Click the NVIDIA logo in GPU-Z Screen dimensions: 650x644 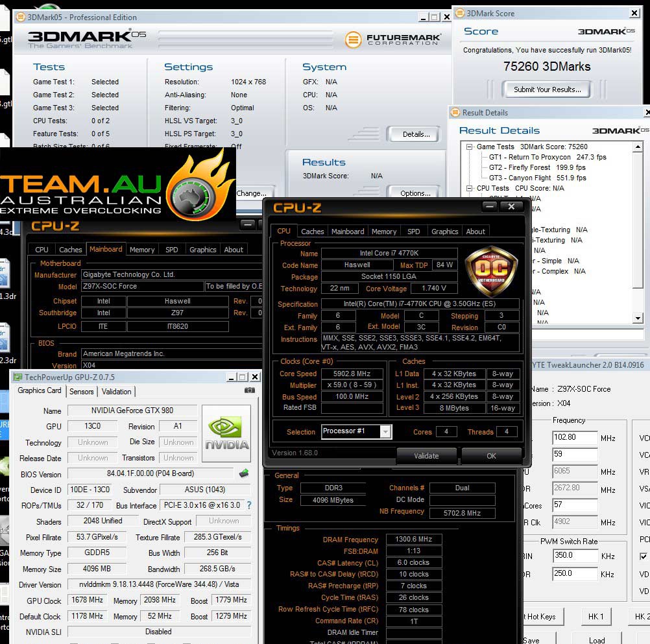pos(226,433)
